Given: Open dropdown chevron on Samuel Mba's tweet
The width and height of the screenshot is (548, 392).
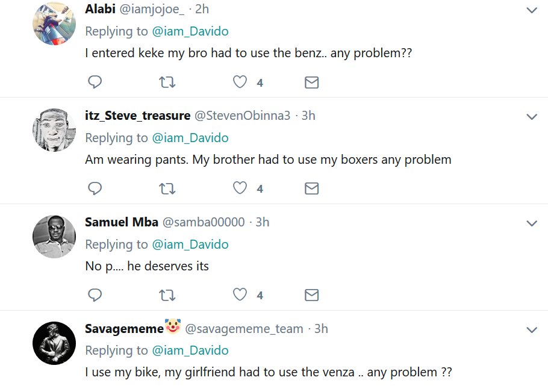Looking at the screenshot, I should point(531,223).
